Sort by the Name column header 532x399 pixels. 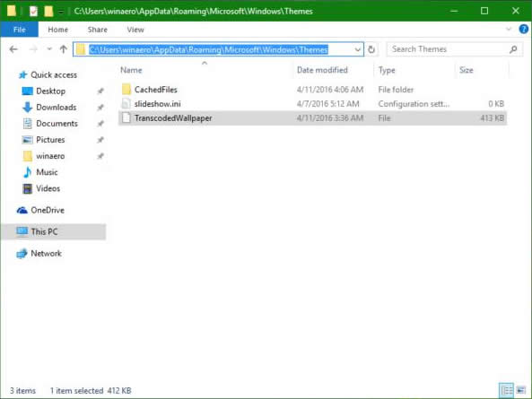point(131,70)
